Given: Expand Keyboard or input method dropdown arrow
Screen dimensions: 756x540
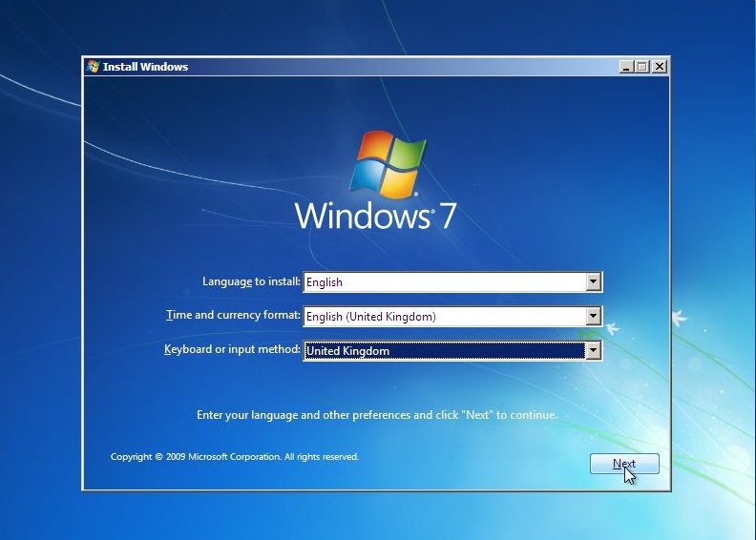Looking at the screenshot, I should [x=594, y=350].
